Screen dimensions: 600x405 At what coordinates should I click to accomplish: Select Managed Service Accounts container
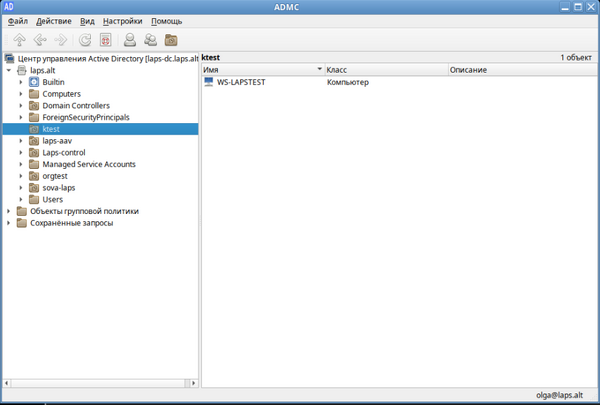pyautogui.click(x=89, y=164)
